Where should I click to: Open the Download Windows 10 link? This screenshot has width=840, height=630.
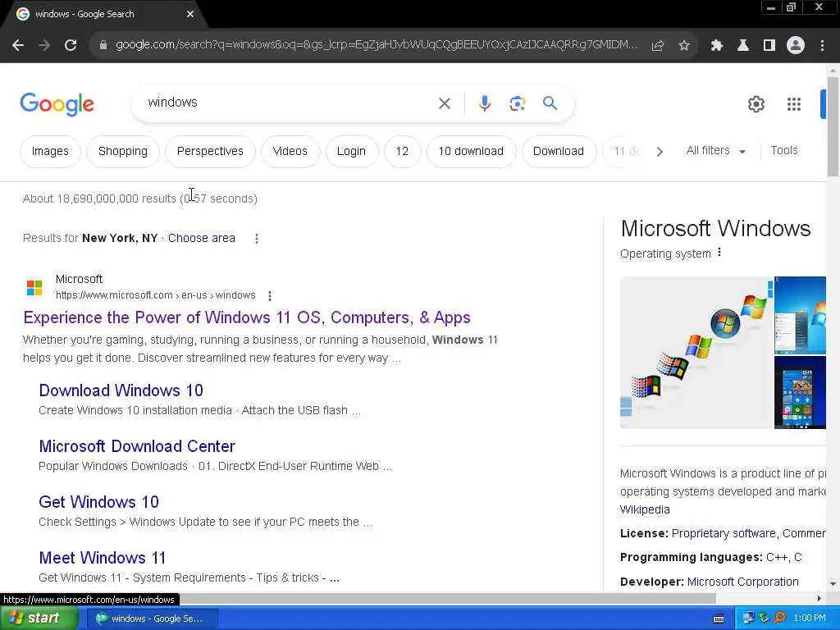click(121, 390)
